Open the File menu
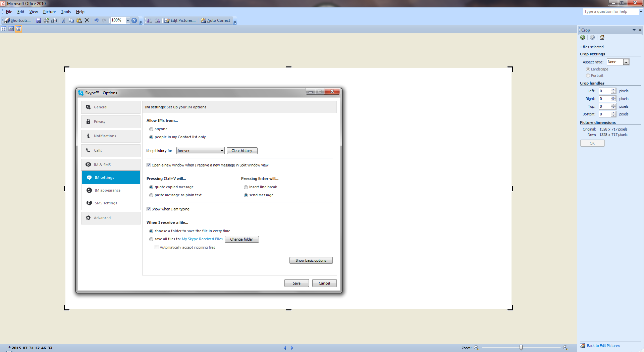 (x=9, y=12)
